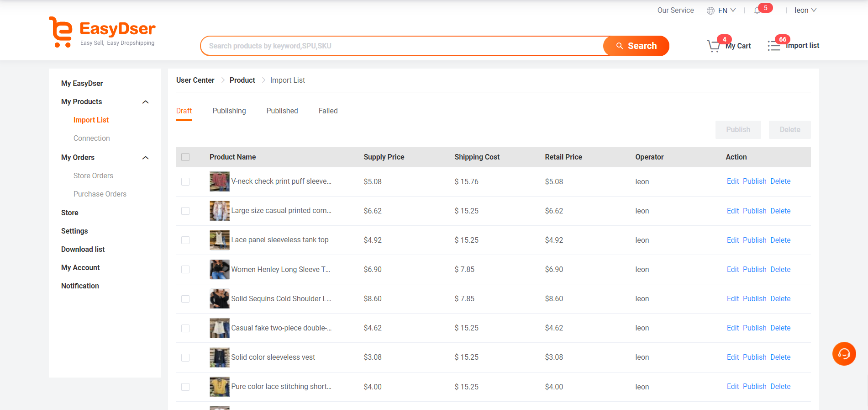
Task: Click the Import list icon in header
Action: (774, 46)
